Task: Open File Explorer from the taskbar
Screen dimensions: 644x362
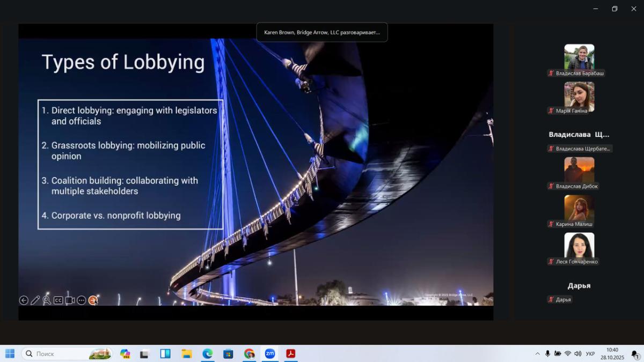Action: 186,353
